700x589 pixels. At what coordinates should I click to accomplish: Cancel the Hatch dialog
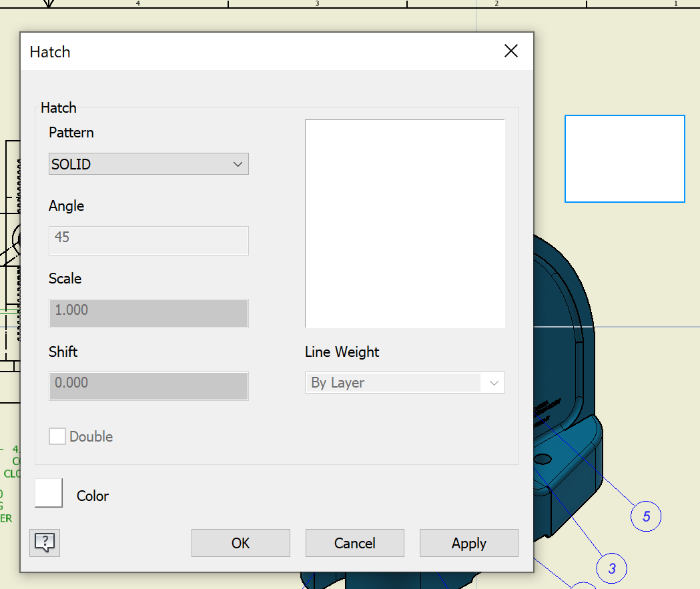click(x=354, y=542)
